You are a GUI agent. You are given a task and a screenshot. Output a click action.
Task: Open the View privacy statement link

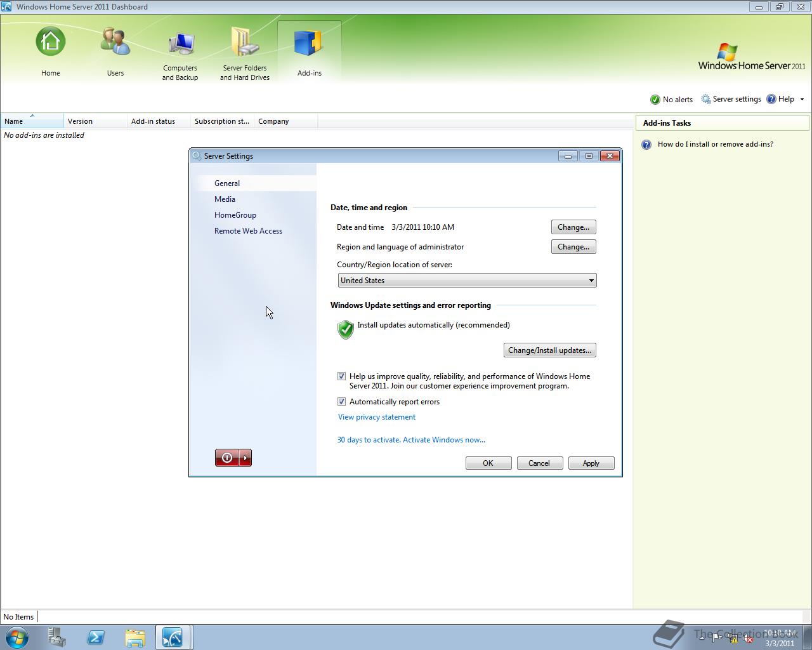pos(377,417)
